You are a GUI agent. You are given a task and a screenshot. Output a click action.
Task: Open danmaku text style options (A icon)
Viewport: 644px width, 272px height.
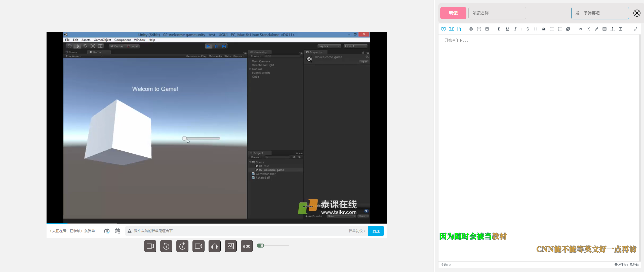[x=130, y=231]
